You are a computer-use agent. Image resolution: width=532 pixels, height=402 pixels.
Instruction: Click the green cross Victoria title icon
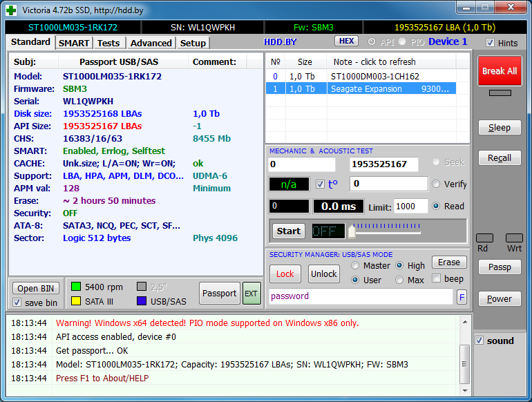point(12,10)
